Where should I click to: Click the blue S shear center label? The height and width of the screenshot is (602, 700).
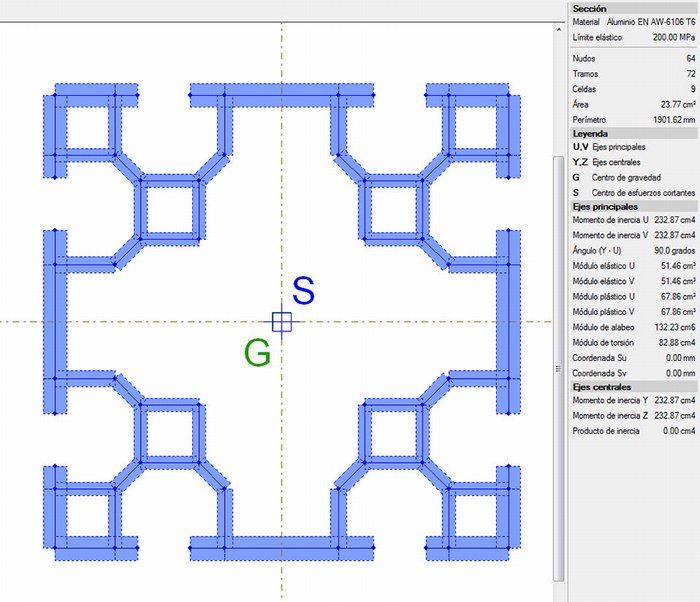tap(304, 291)
